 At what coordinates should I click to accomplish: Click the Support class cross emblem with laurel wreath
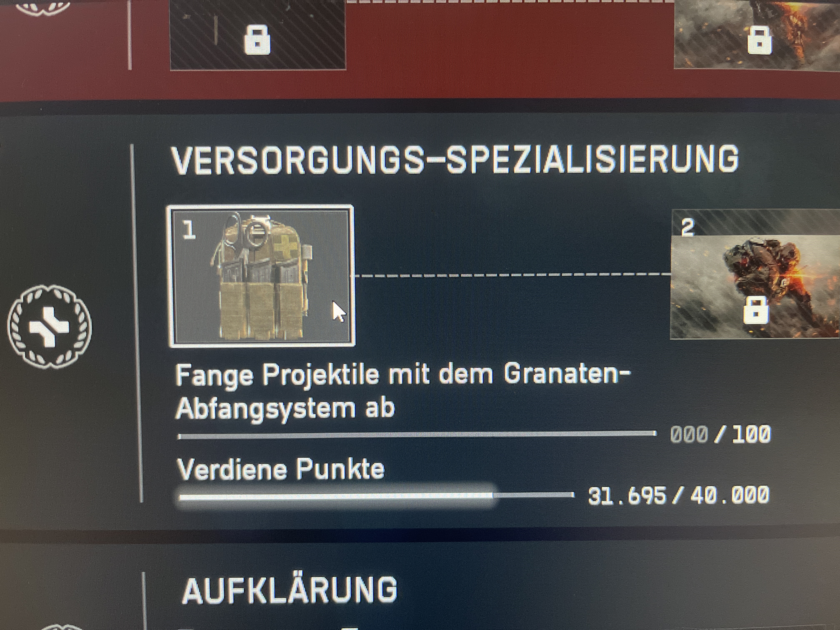(49, 326)
